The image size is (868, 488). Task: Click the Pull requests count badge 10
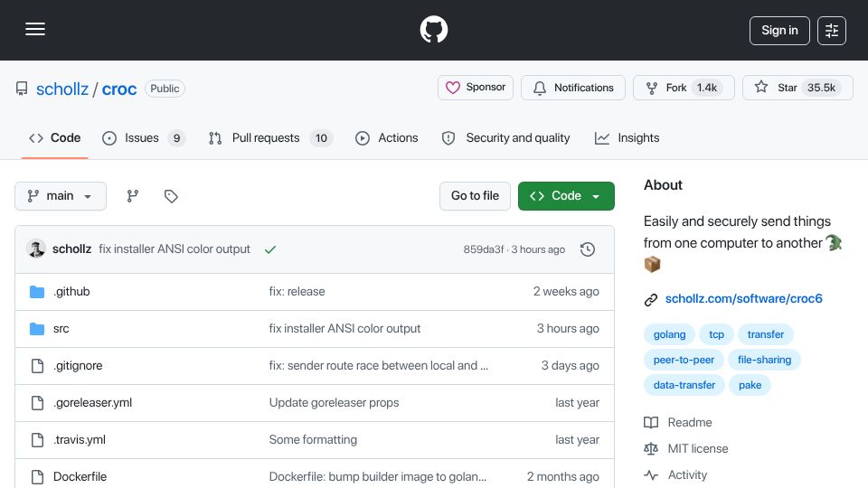321,137
